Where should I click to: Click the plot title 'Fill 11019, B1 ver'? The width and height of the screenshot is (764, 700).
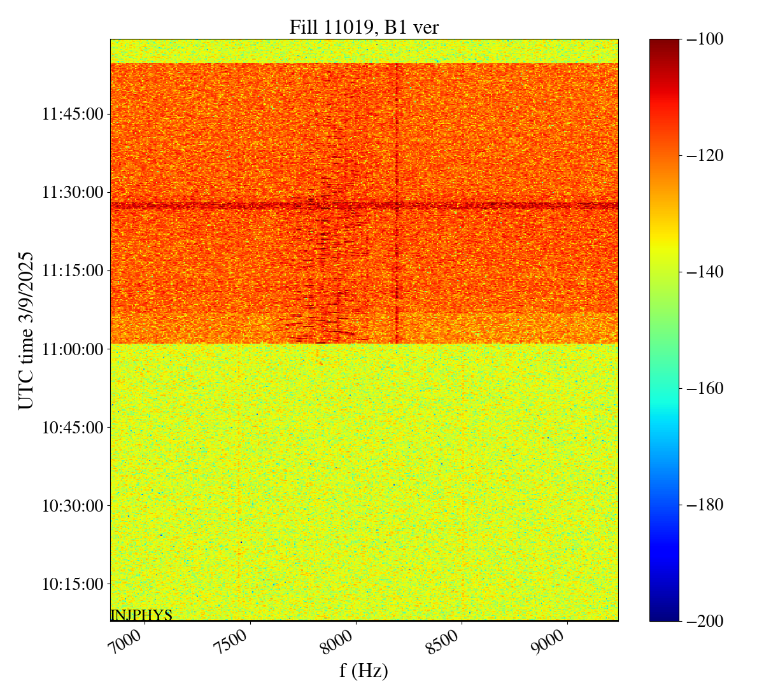(x=364, y=27)
